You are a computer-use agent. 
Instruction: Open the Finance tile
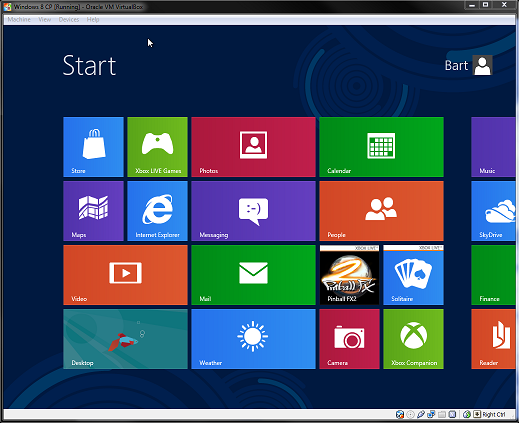[x=493, y=275]
